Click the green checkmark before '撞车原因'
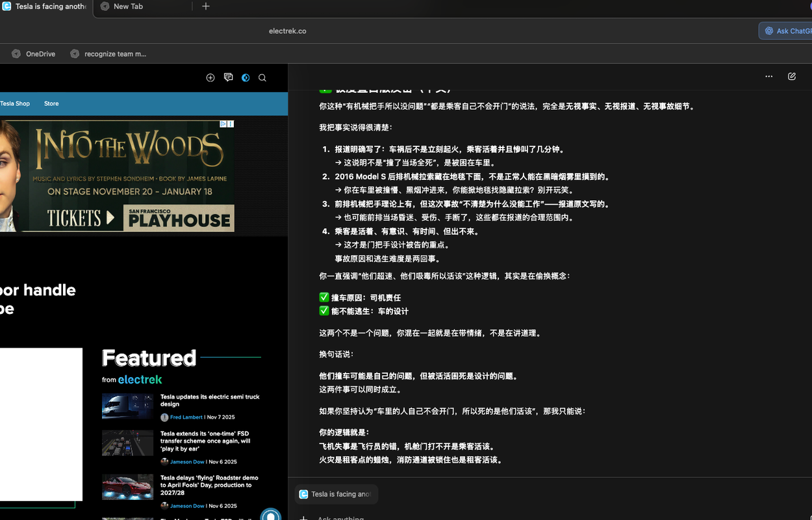The width and height of the screenshot is (812, 520). [x=324, y=297]
